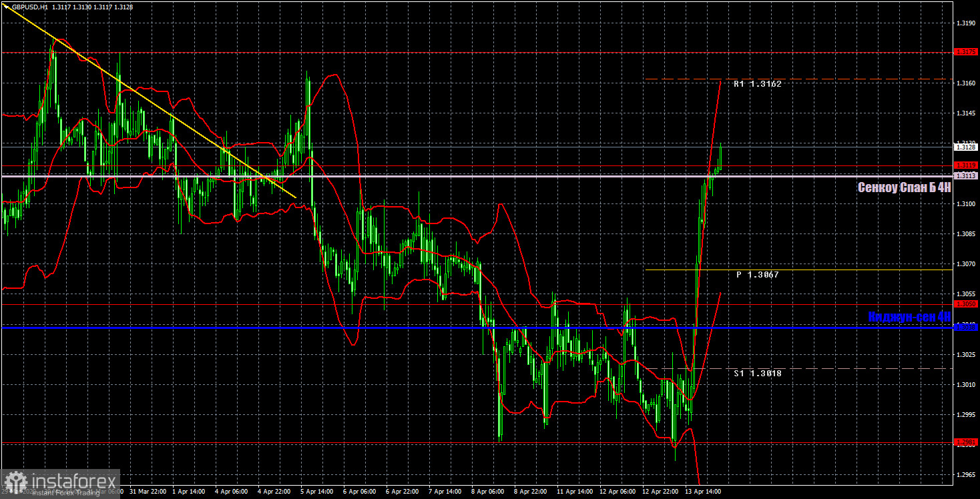
Task: Click the 13 Apr 14:00 time label
Action: [x=702, y=492]
